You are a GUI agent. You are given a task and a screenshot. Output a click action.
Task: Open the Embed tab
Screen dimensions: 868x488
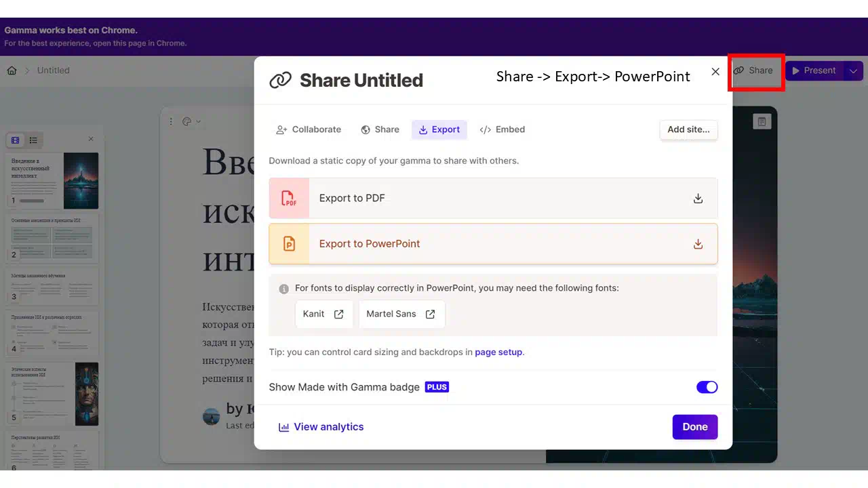point(502,129)
